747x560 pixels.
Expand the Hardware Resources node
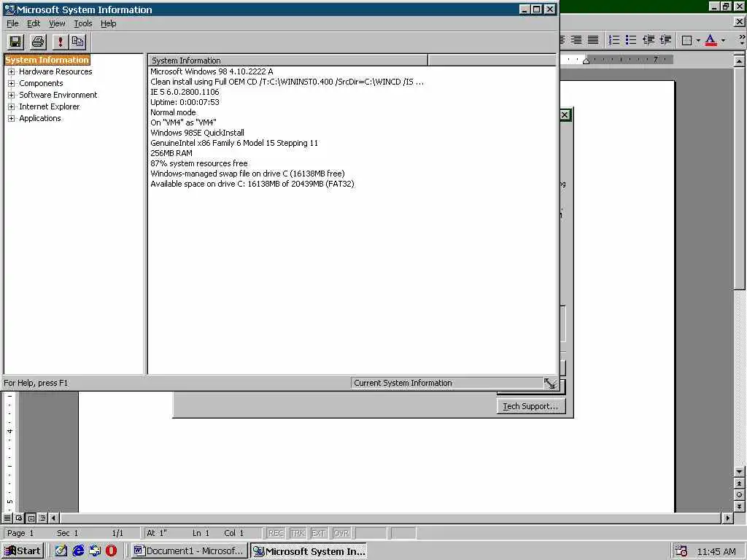[12, 72]
